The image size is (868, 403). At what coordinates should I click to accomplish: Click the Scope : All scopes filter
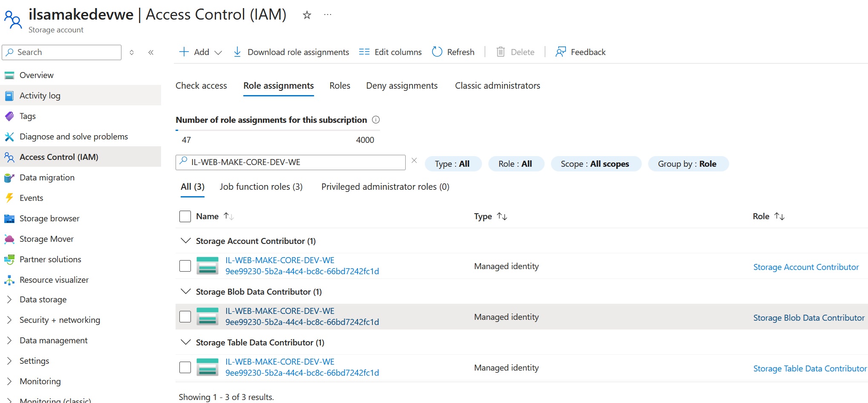[595, 164]
